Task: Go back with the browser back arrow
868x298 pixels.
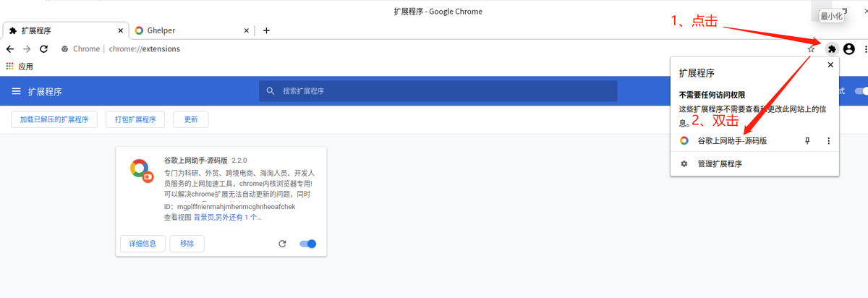Action: [x=9, y=48]
